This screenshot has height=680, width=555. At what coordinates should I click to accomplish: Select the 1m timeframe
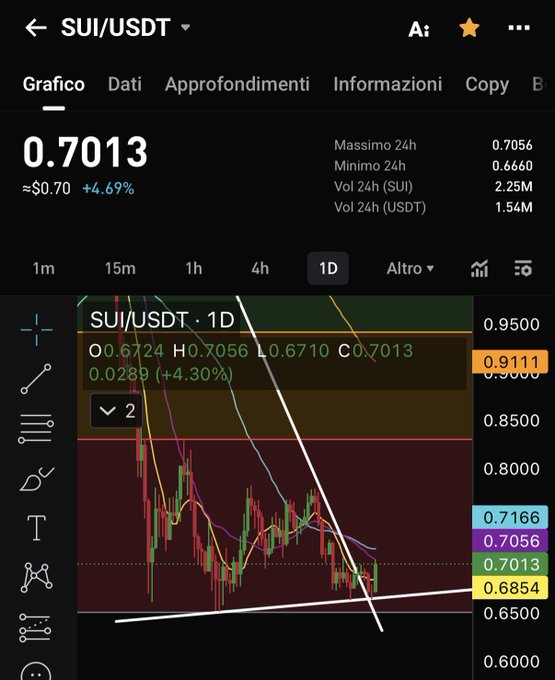click(x=44, y=268)
